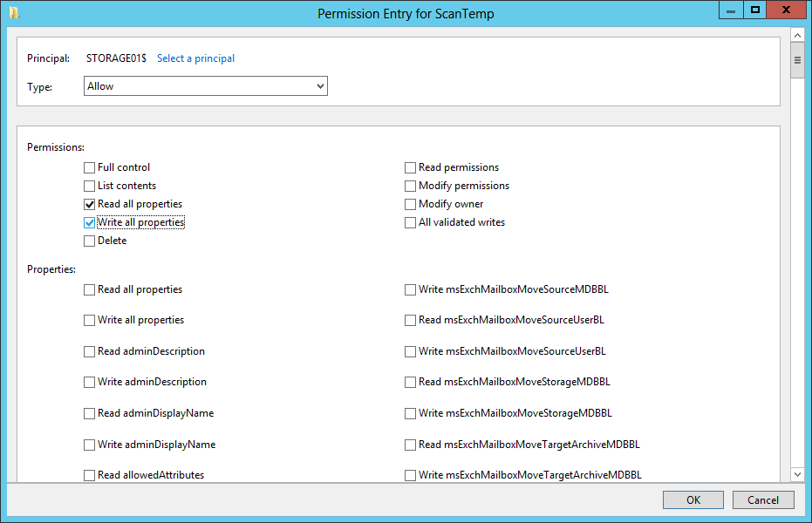This screenshot has height=523, width=812.
Task: Uncheck Read all properties under Permissions
Action: pyautogui.click(x=89, y=203)
